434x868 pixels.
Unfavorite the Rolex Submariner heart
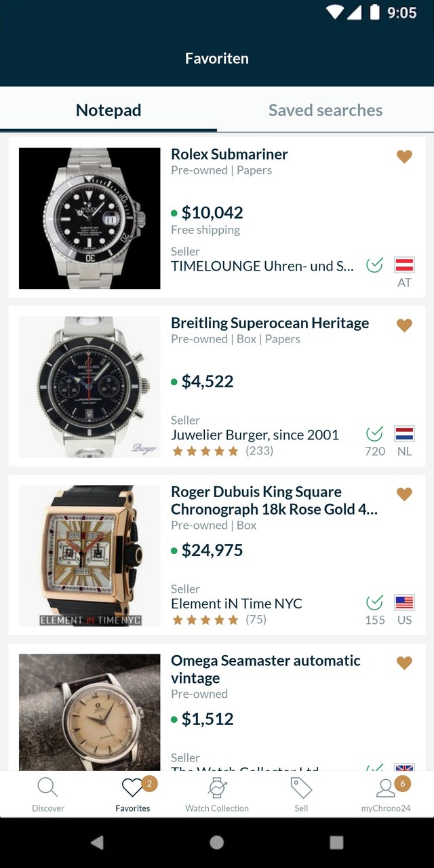(404, 157)
